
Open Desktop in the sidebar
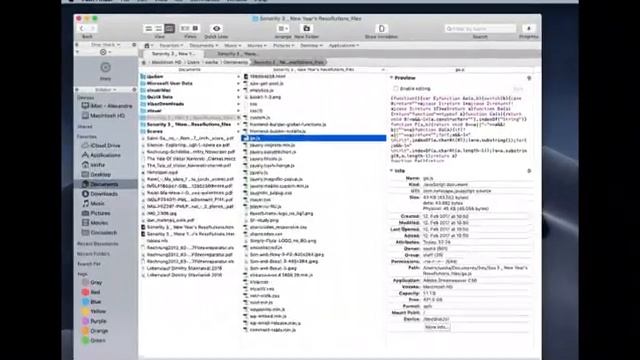coord(96,175)
